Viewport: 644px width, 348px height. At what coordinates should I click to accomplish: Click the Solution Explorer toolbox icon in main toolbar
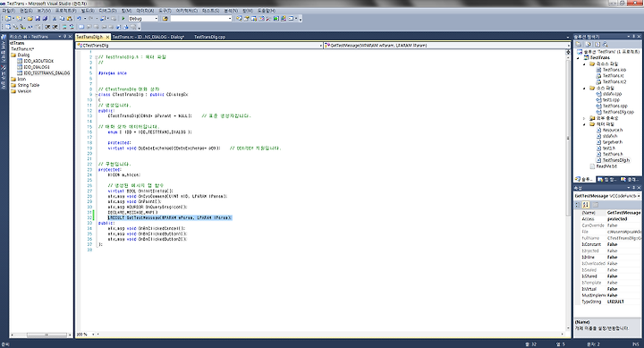click(239, 19)
